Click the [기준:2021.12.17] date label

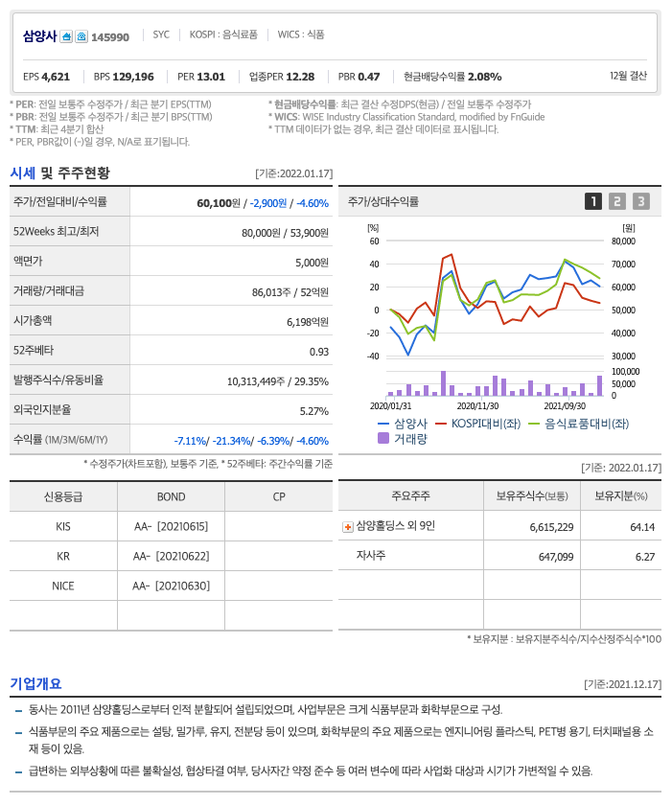(x=622, y=684)
